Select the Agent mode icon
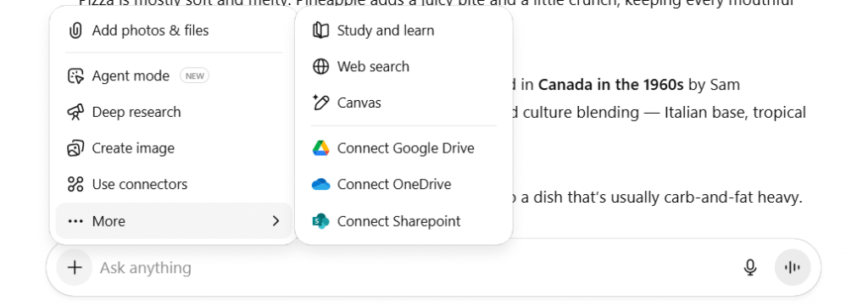Viewport: 868px width, 306px height. point(75,75)
